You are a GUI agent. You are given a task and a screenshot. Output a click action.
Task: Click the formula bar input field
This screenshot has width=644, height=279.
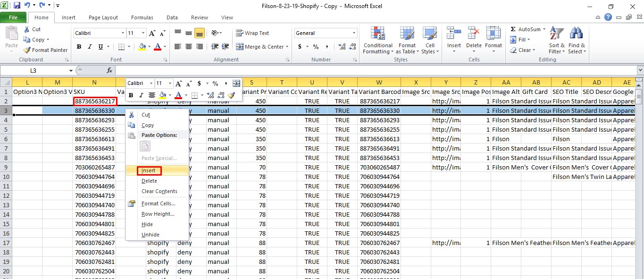(x=375, y=70)
